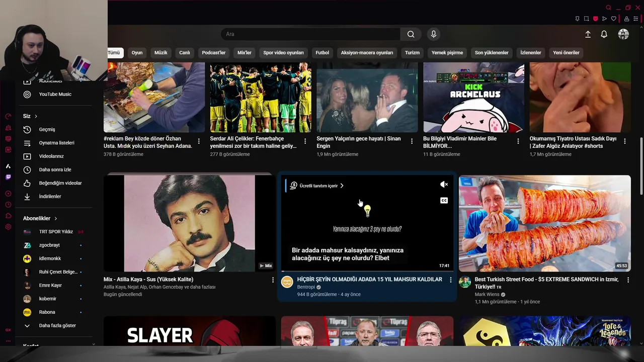Click the YouTube search magnifier button
The width and height of the screenshot is (644, 362).
pyautogui.click(x=411, y=34)
